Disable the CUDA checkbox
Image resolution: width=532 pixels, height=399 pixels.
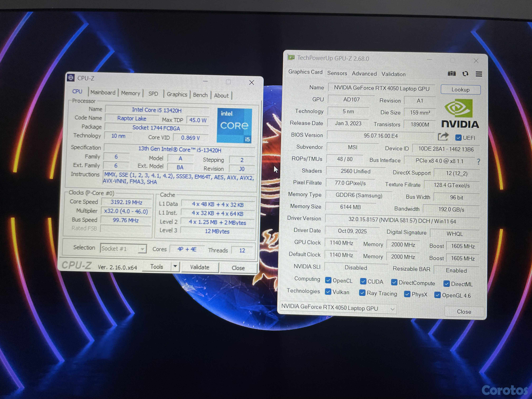[363, 281]
